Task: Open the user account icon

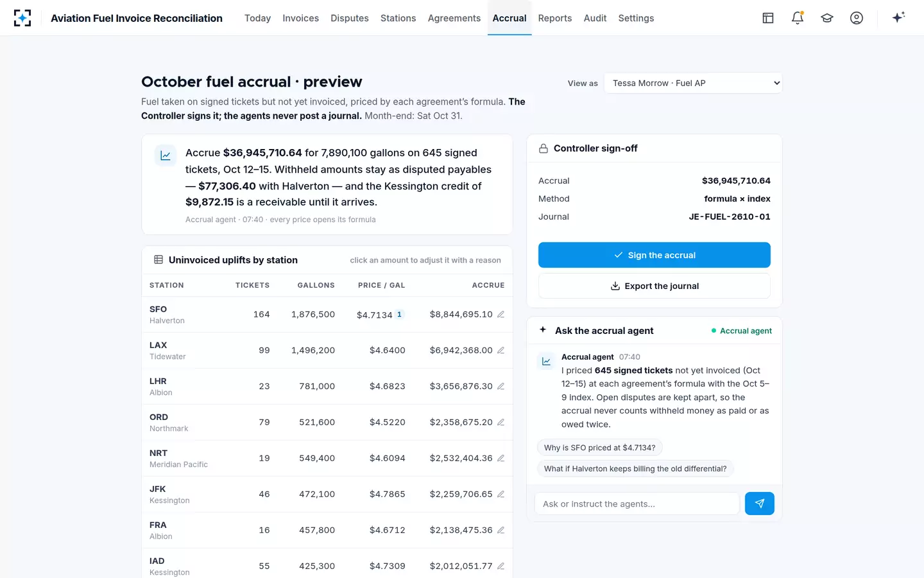Action: [857, 18]
